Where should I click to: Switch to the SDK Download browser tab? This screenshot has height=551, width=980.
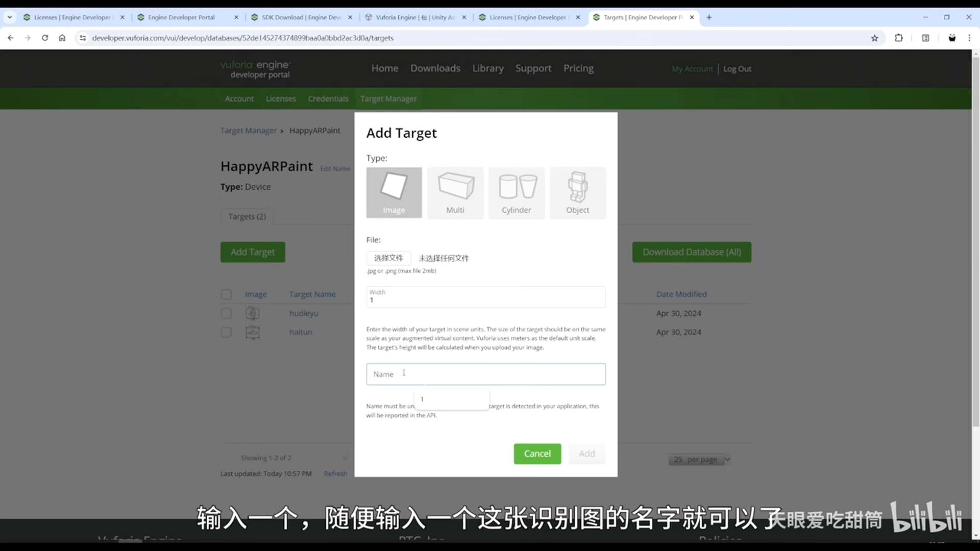point(301,17)
